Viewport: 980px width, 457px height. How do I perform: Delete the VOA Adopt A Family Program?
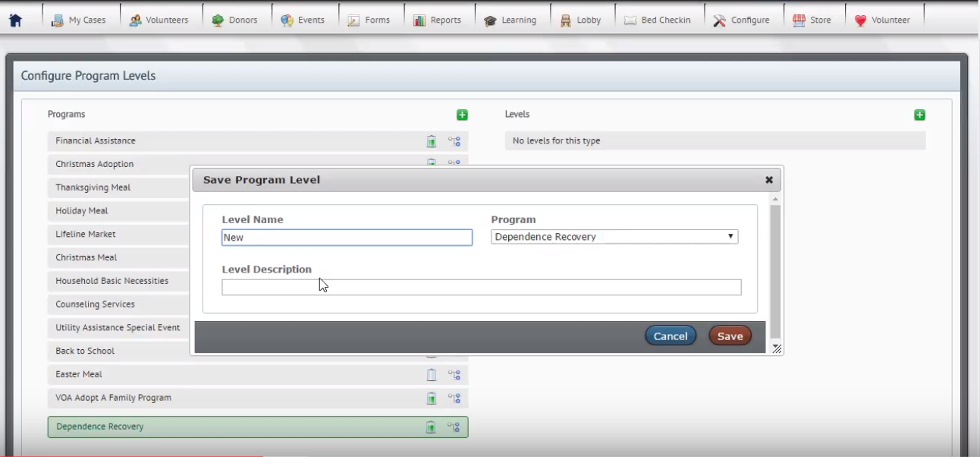point(431,398)
